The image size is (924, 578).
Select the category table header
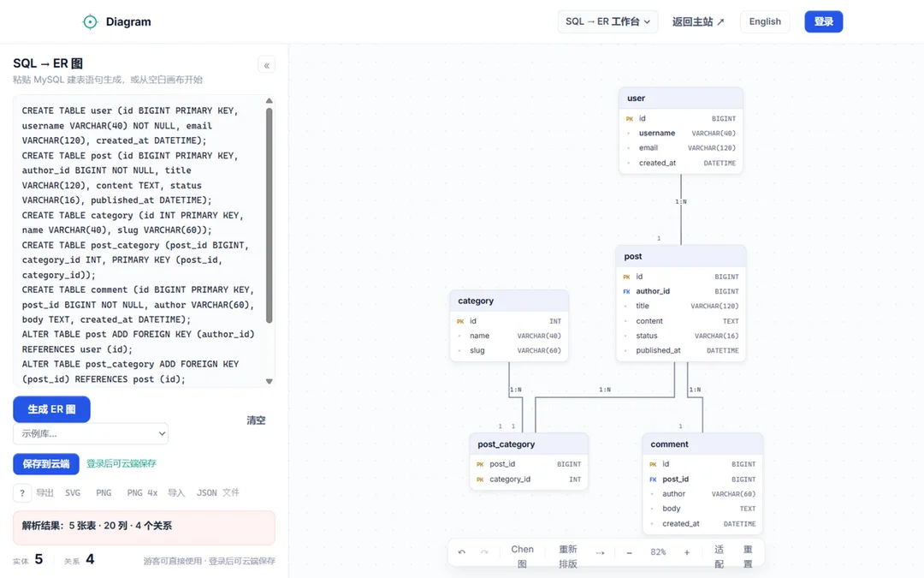pyautogui.click(x=509, y=301)
